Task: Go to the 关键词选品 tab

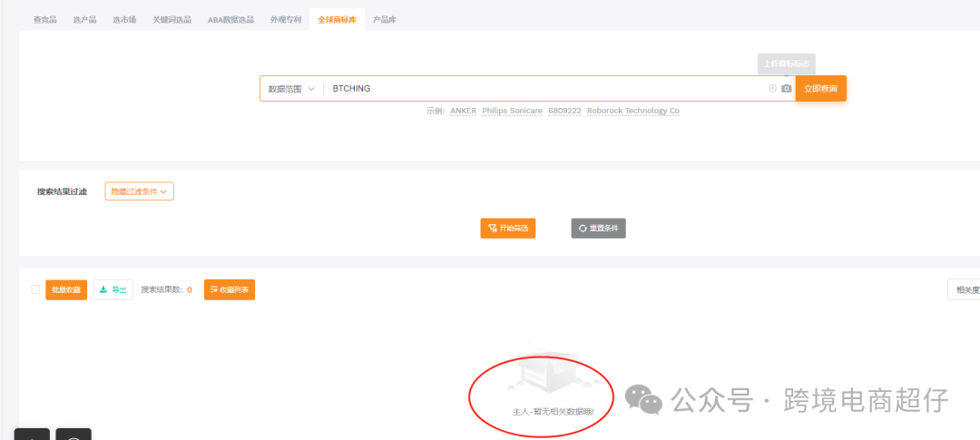Action: [x=171, y=19]
